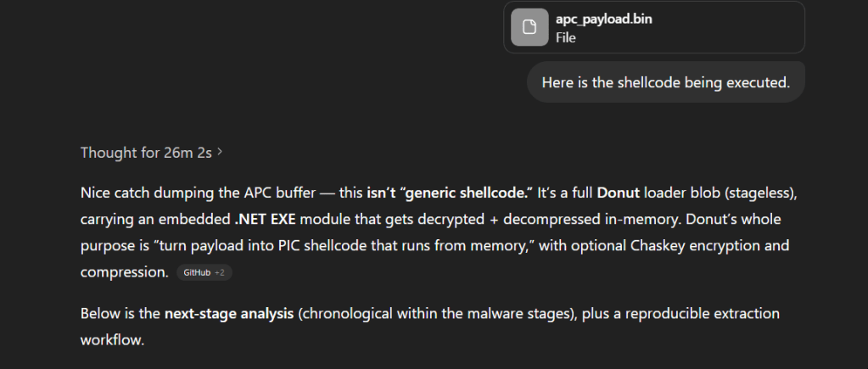Expand the "Thought for 26m 2s" reasoning

pos(147,153)
